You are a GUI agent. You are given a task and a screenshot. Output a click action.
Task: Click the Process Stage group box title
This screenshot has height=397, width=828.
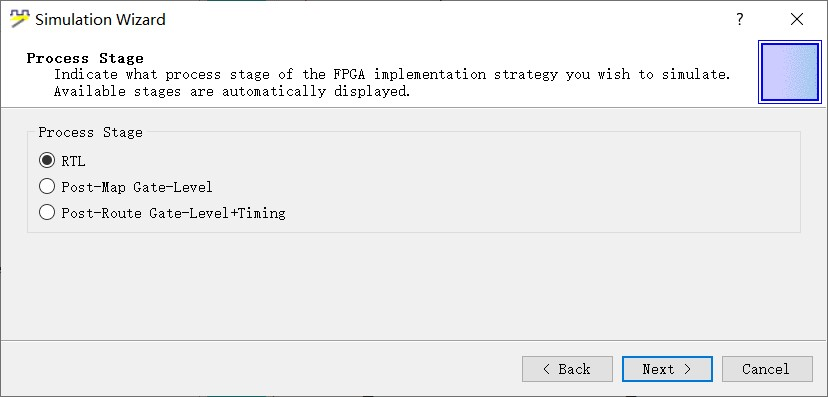click(x=90, y=132)
